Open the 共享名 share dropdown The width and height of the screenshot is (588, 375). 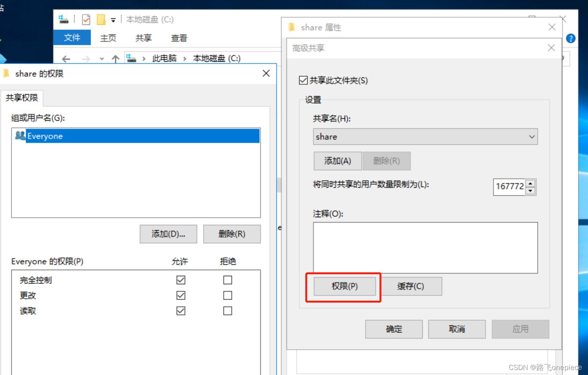tap(425, 137)
